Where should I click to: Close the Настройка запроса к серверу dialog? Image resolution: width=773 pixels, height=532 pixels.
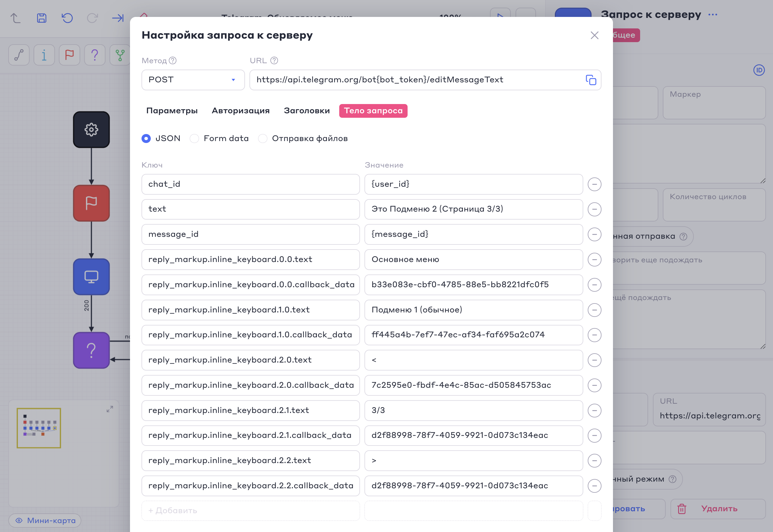click(594, 35)
